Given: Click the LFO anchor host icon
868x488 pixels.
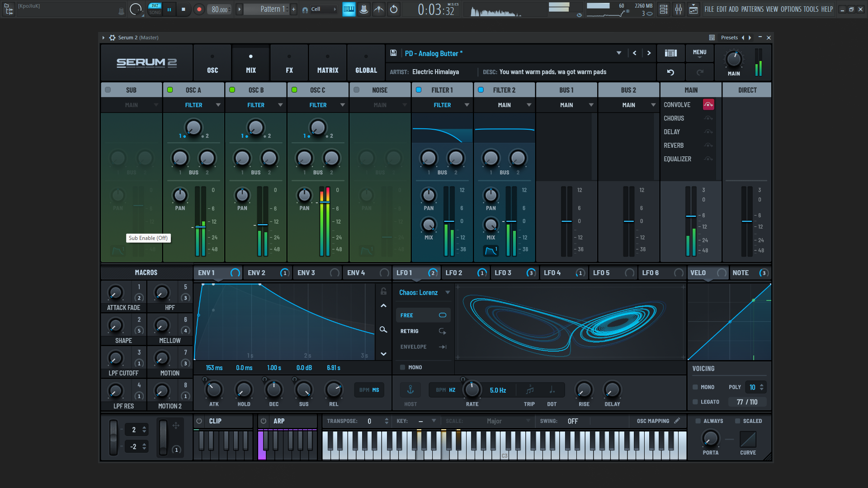Looking at the screenshot, I should (x=410, y=389).
